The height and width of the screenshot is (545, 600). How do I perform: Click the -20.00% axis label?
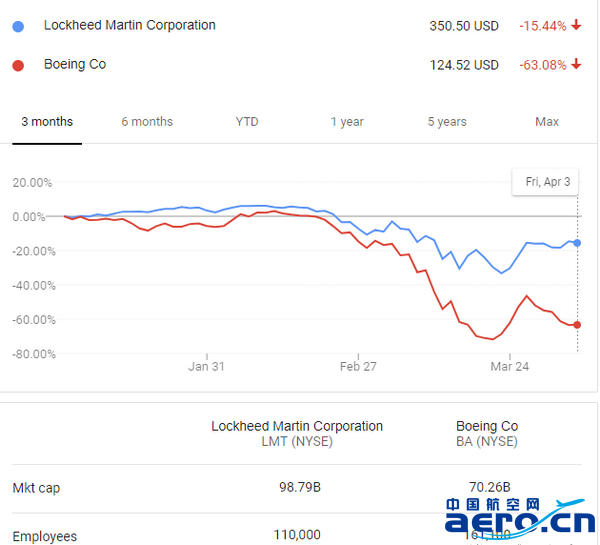click(34, 251)
